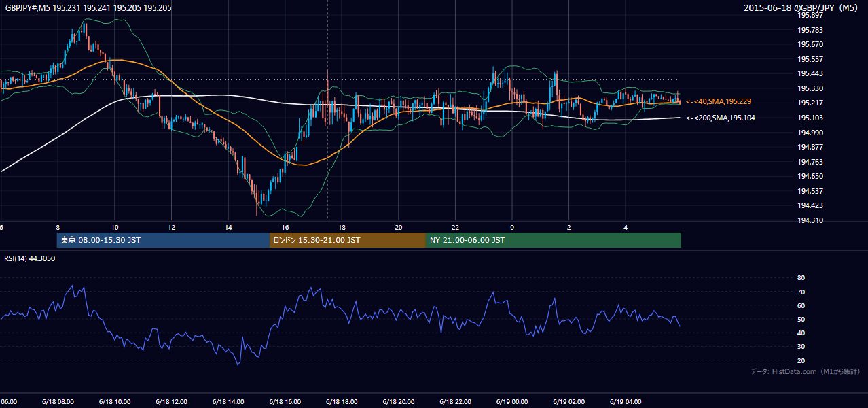Select the 東京 08:00-15:30 JST session bar
This screenshot has height=408, width=868.
coord(163,240)
